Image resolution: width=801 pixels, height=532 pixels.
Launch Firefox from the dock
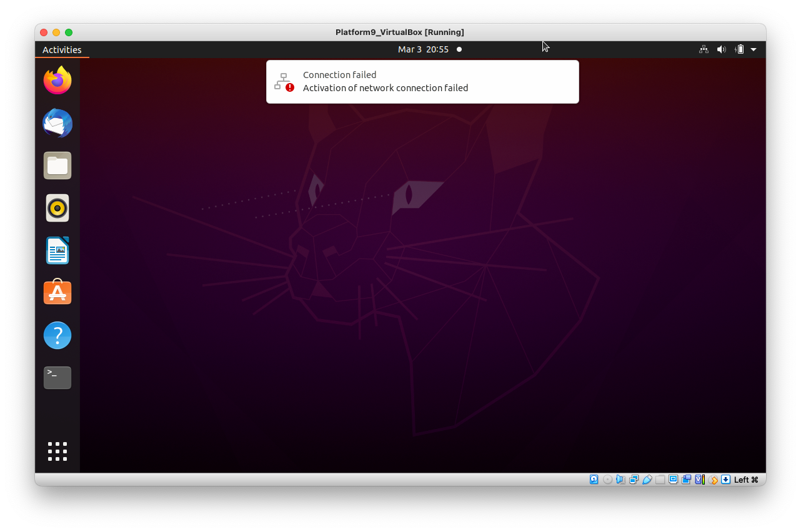coord(57,81)
